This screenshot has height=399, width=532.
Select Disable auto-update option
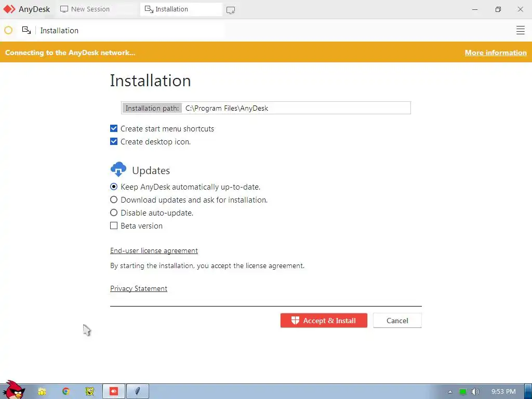coord(114,212)
